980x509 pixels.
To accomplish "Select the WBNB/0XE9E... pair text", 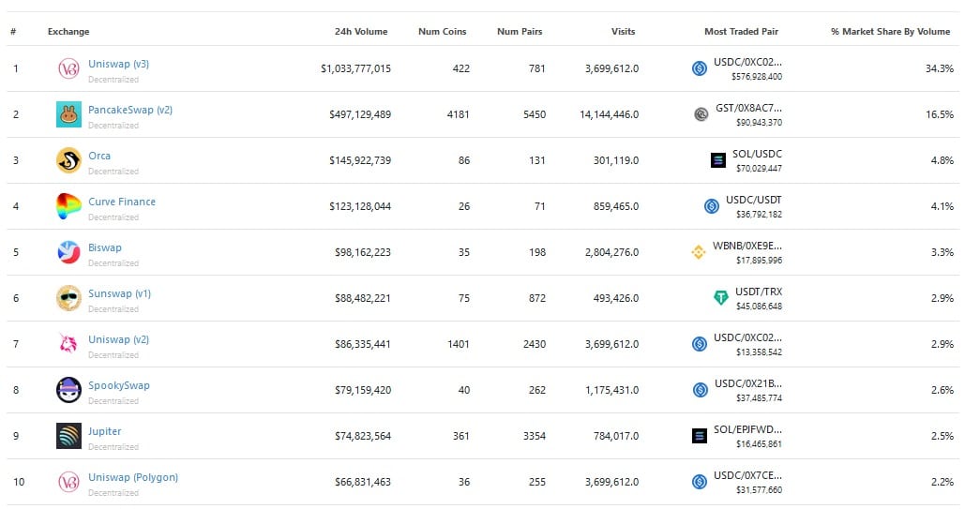I will [x=747, y=246].
